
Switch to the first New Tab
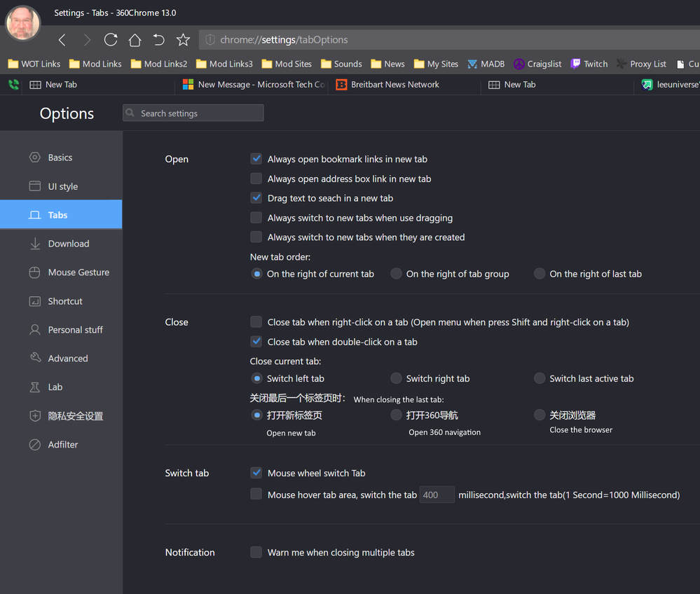98,84
